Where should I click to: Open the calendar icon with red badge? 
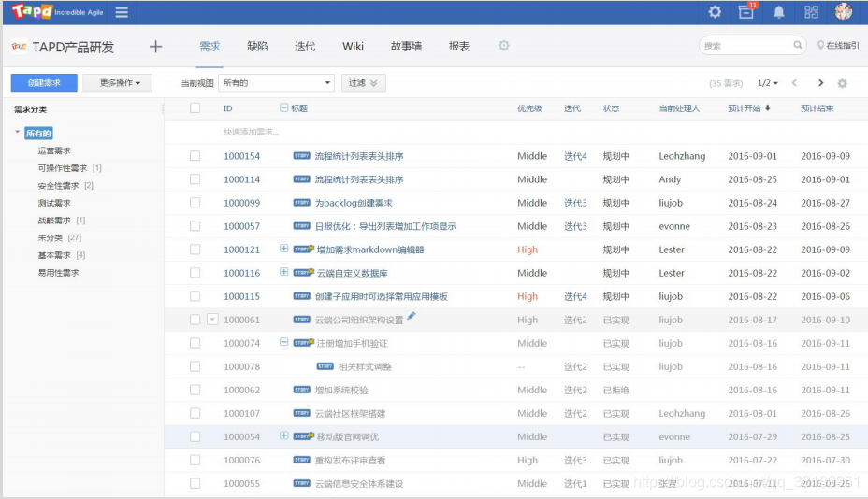coord(746,11)
